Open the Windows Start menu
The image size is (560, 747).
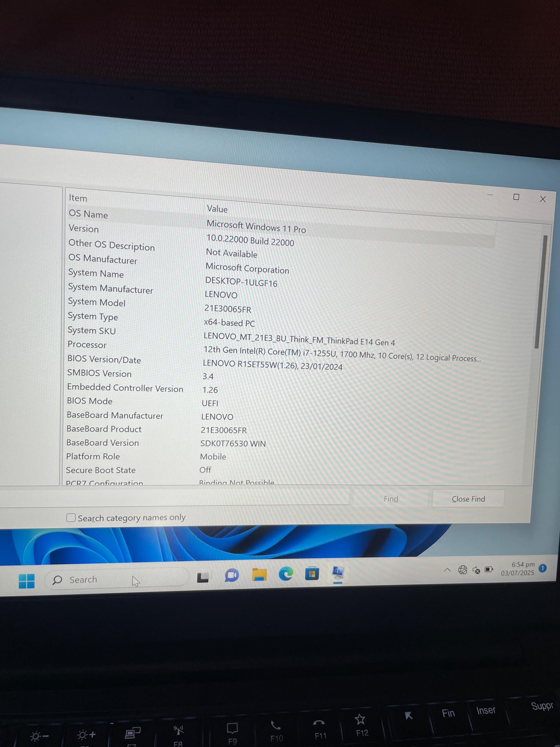pyautogui.click(x=27, y=581)
